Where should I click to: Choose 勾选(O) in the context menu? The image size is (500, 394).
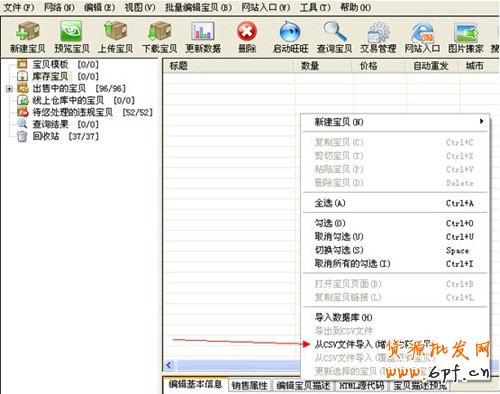point(395,223)
